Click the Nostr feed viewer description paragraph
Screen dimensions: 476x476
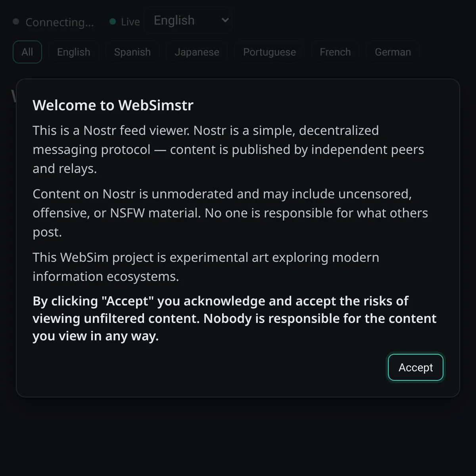tap(228, 150)
